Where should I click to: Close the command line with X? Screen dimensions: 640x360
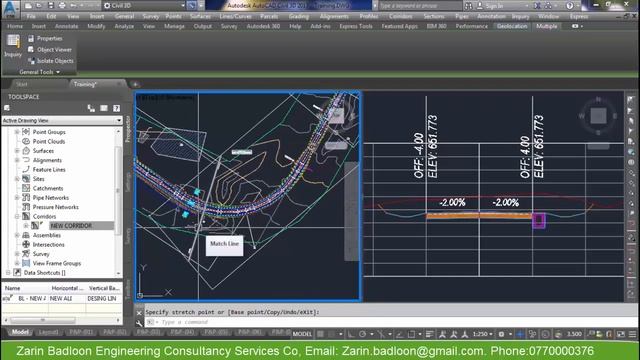(x=139, y=313)
